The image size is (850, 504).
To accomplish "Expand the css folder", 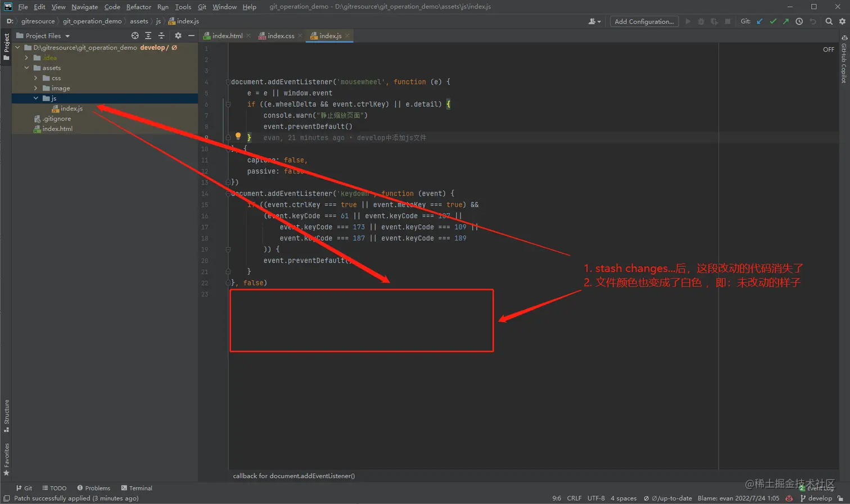I will [35, 78].
